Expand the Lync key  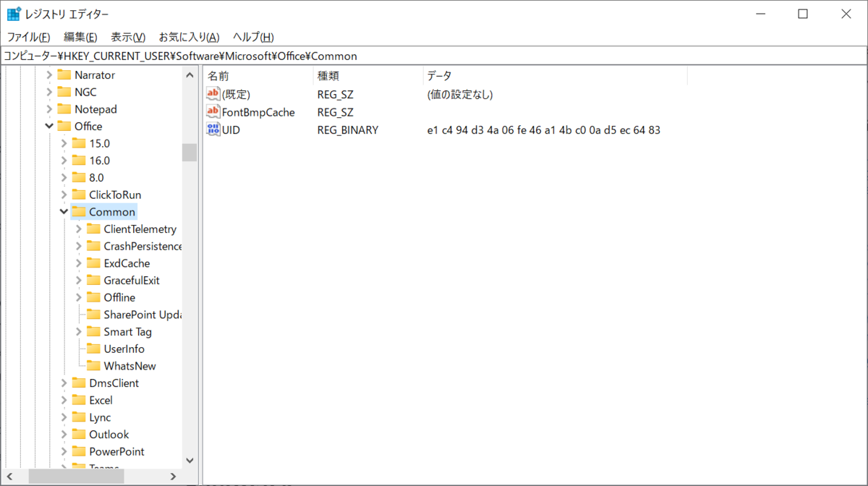click(x=64, y=417)
